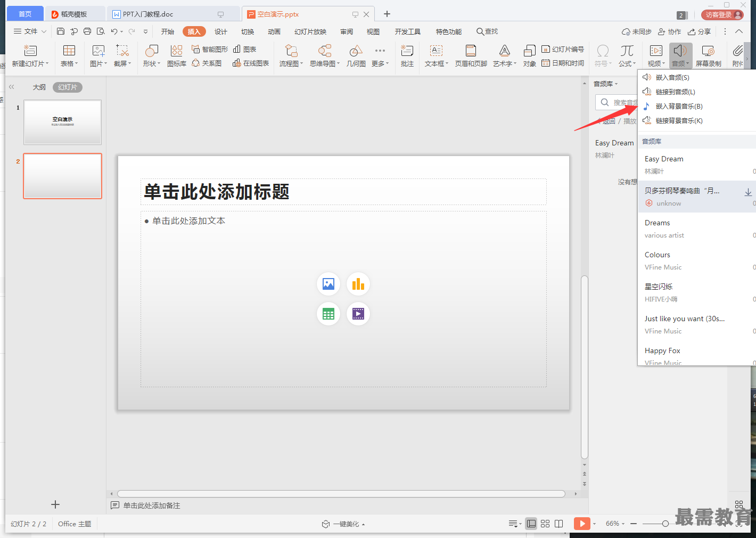
Task: Add a new slide with the plus button
Action: [55, 504]
